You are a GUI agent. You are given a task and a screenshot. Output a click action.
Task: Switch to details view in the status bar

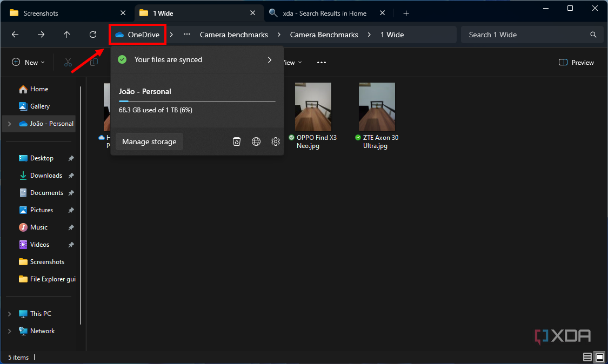[x=587, y=357]
